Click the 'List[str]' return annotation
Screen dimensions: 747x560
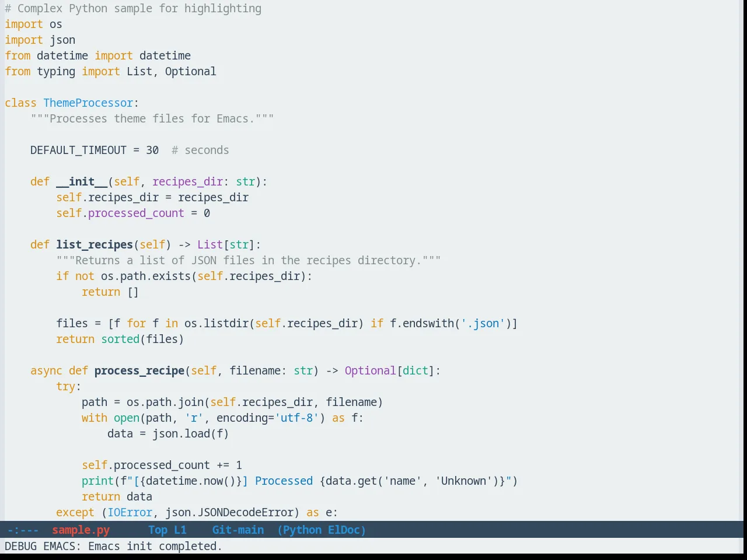tap(226, 244)
